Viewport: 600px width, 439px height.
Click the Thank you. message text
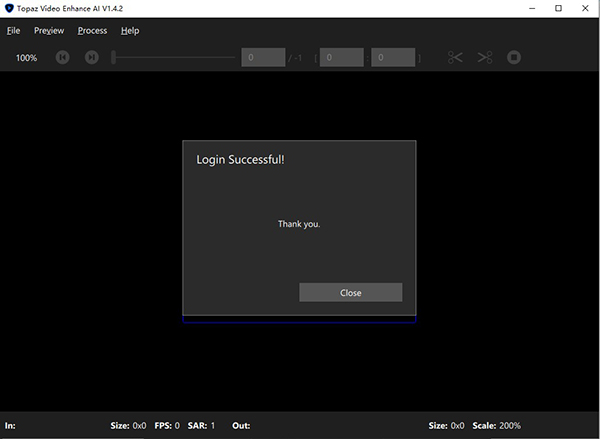(299, 224)
